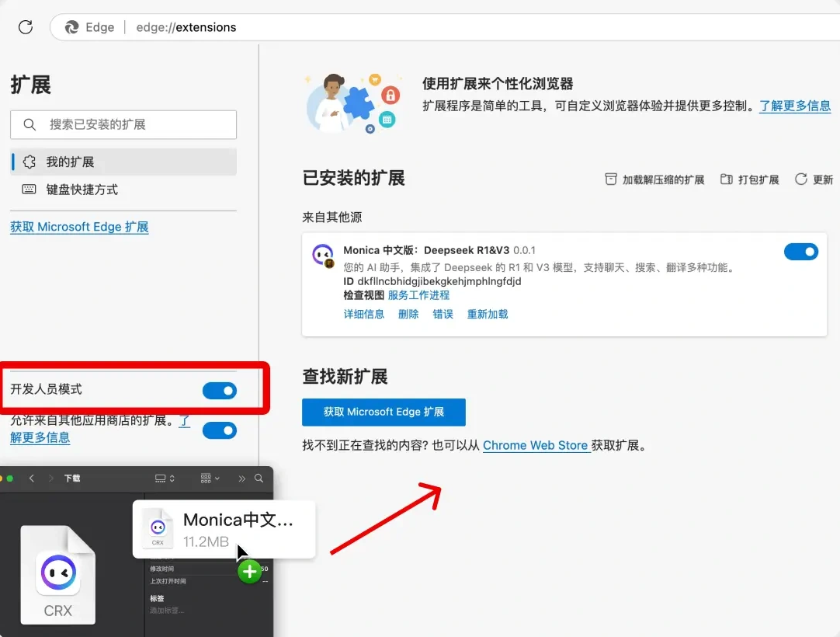
Task: Select 我的扩展 in the sidebar
Action: [123, 162]
